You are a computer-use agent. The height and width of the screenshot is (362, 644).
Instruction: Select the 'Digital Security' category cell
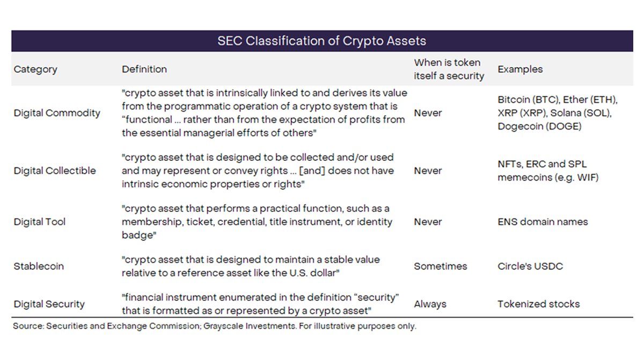coord(49,304)
